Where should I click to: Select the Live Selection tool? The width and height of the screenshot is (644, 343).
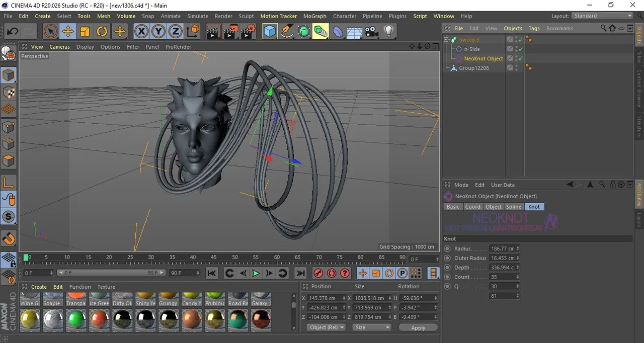tap(50, 32)
